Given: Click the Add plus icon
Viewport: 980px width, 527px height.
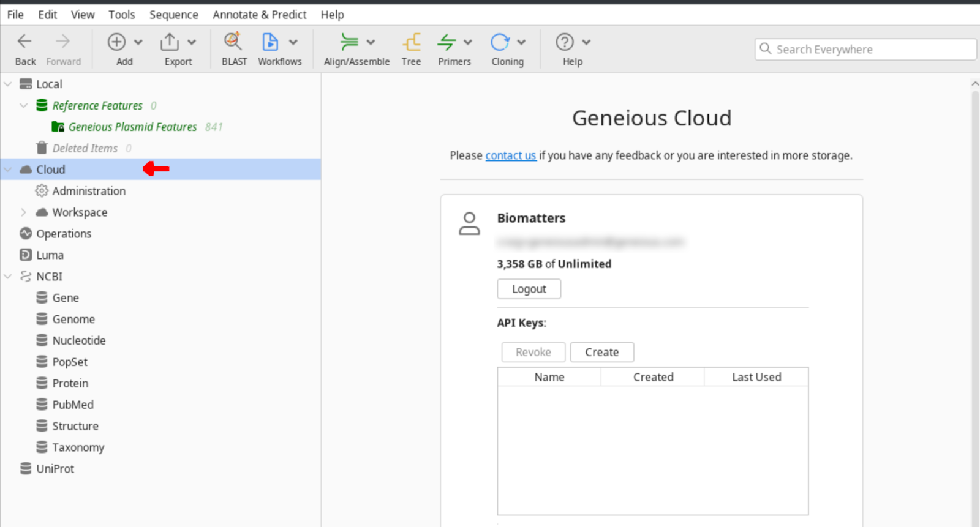Looking at the screenshot, I should [116, 42].
